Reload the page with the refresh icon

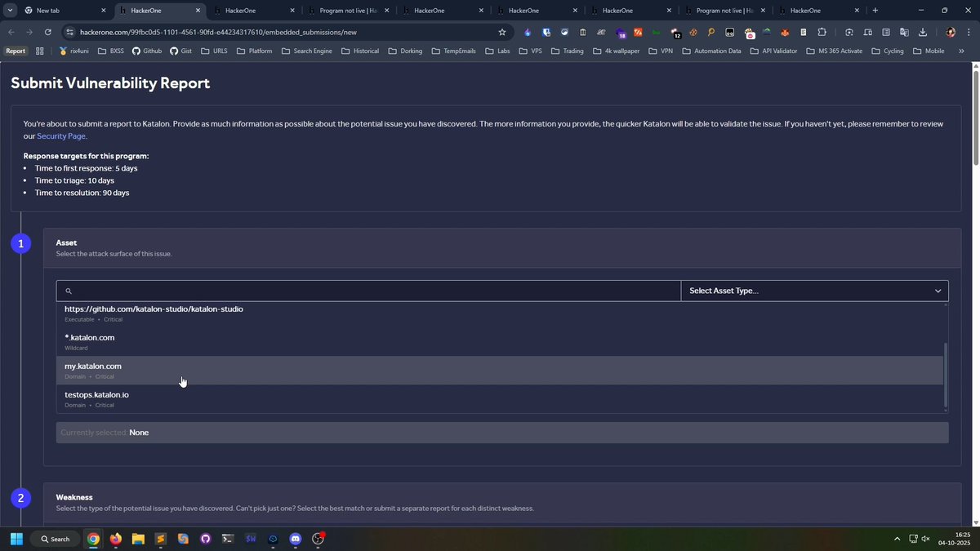[48, 32]
